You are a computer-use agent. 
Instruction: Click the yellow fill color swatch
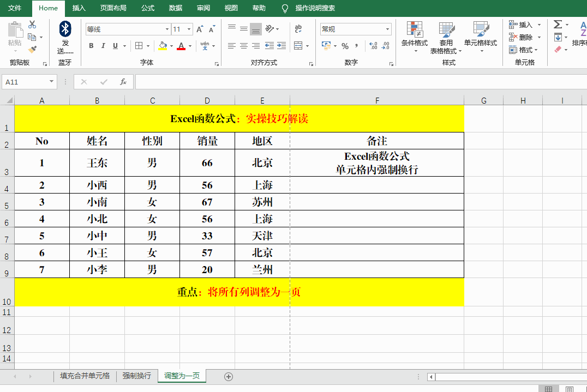point(163,46)
